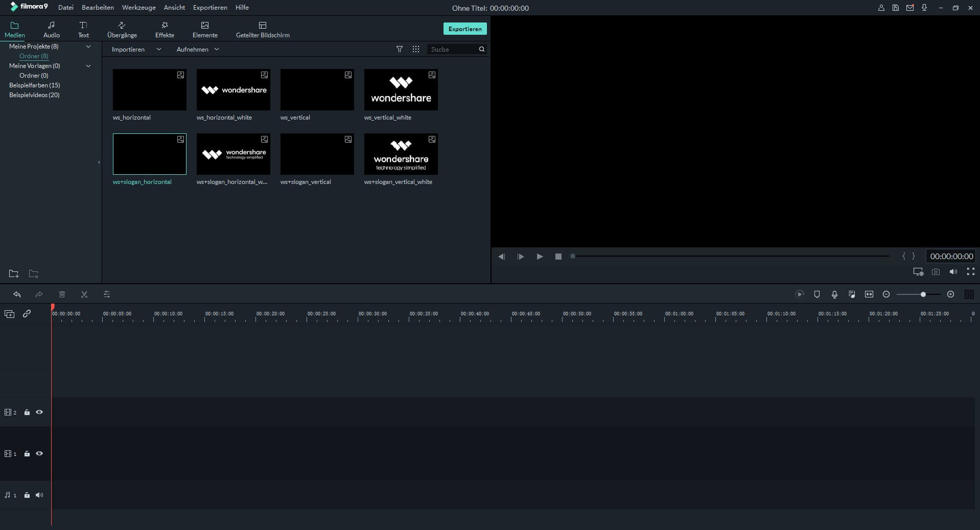
Task: Switch to the Audio tab
Action: (52, 30)
